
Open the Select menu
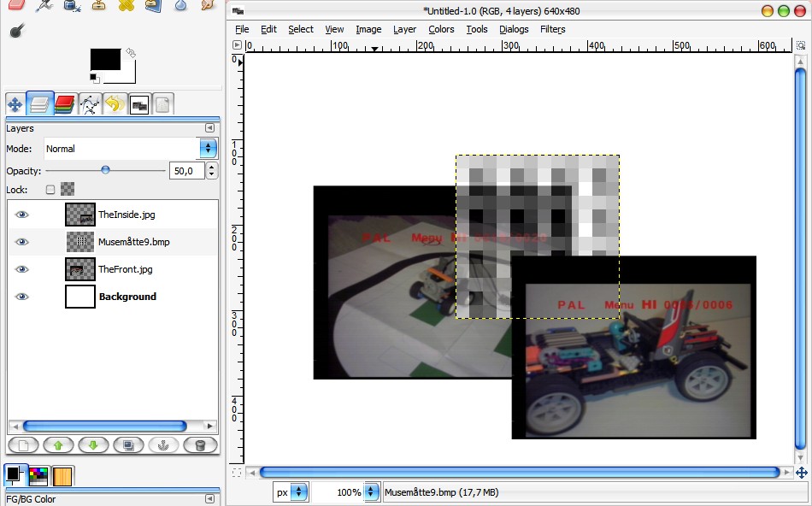pyautogui.click(x=301, y=29)
